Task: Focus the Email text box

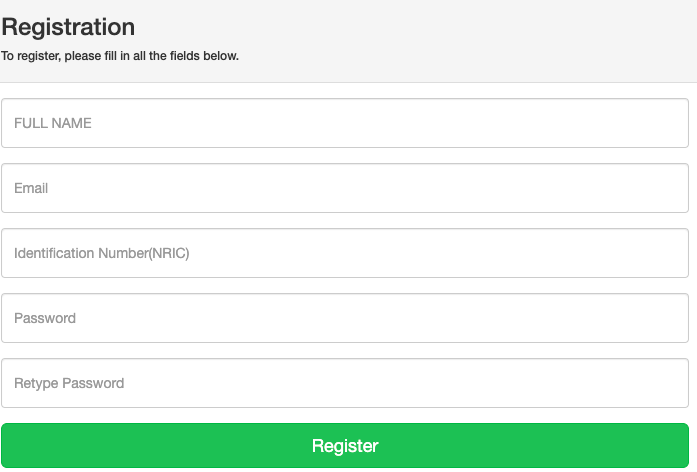Action: coord(345,188)
